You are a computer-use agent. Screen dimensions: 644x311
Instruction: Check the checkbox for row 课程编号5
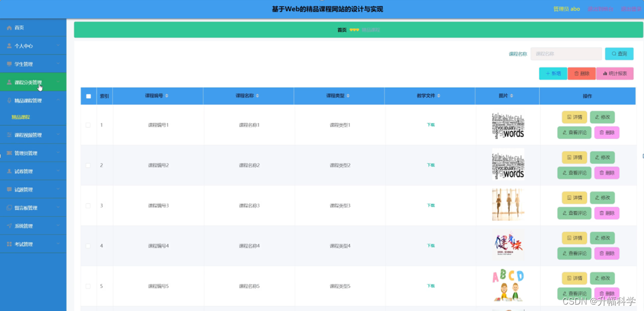[88, 286]
